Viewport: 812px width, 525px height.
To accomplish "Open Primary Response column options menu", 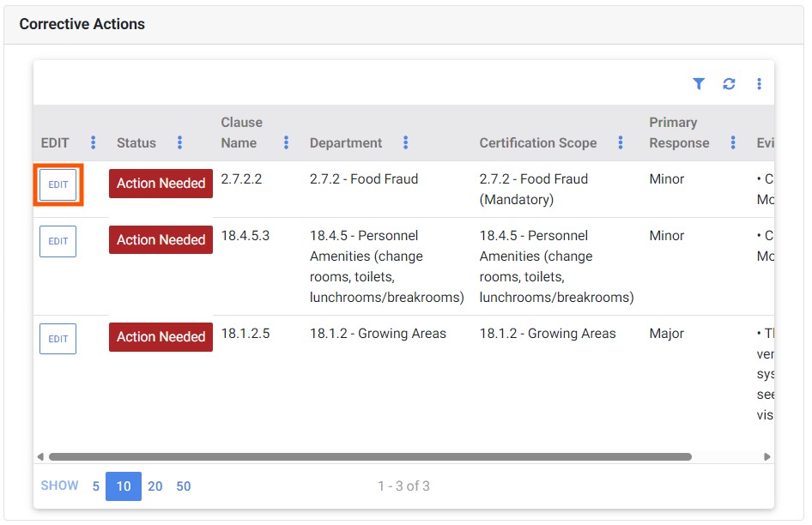I will click(732, 143).
